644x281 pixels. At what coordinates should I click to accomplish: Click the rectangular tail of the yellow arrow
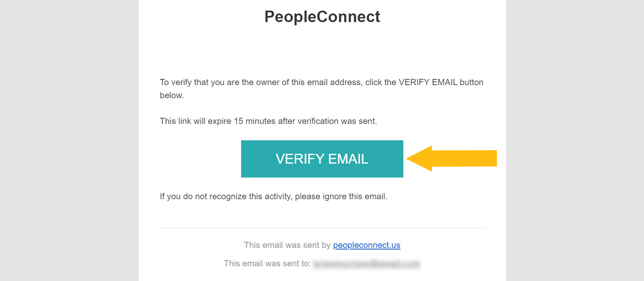464,158
